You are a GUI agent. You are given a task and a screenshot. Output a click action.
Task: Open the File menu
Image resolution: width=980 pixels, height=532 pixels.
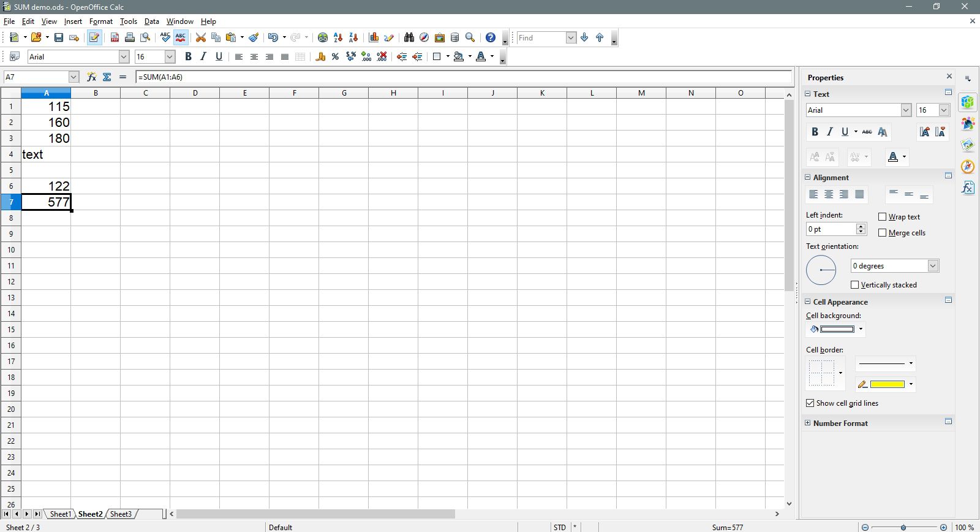9,21
